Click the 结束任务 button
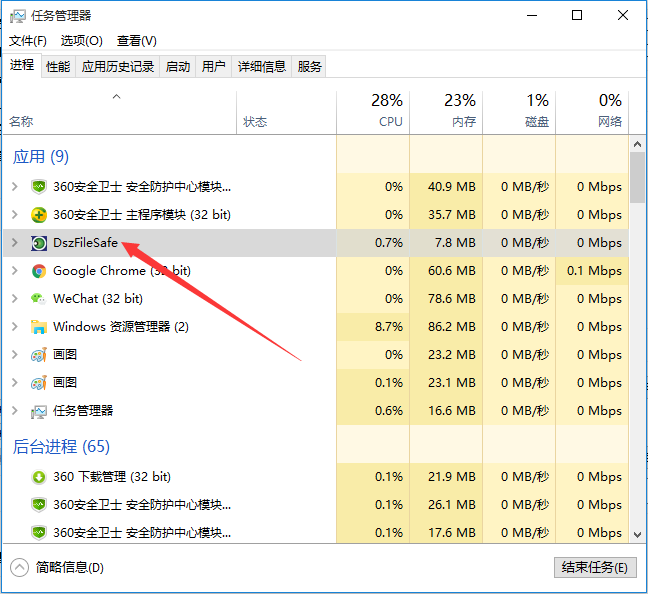The height and width of the screenshot is (594, 648). click(594, 568)
